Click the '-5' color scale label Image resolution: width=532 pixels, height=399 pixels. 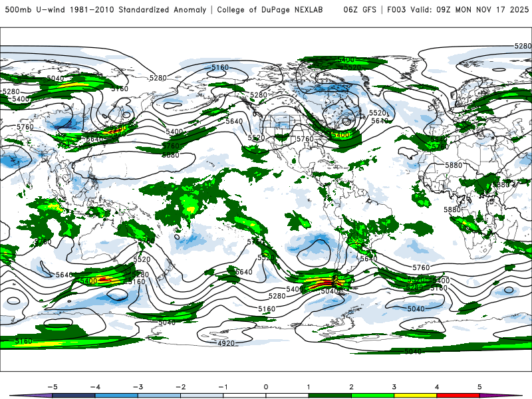click(x=53, y=387)
